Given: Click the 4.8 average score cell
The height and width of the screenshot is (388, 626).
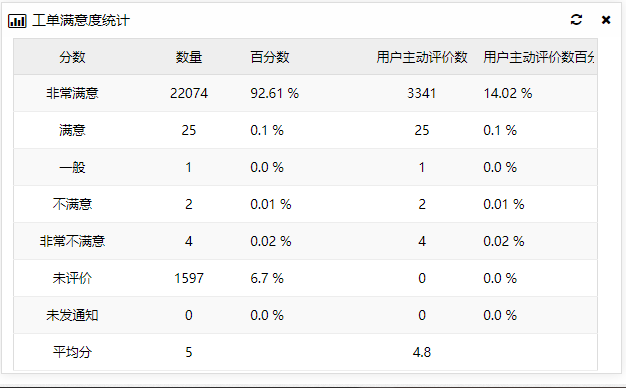Looking at the screenshot, I should (422, 352).
